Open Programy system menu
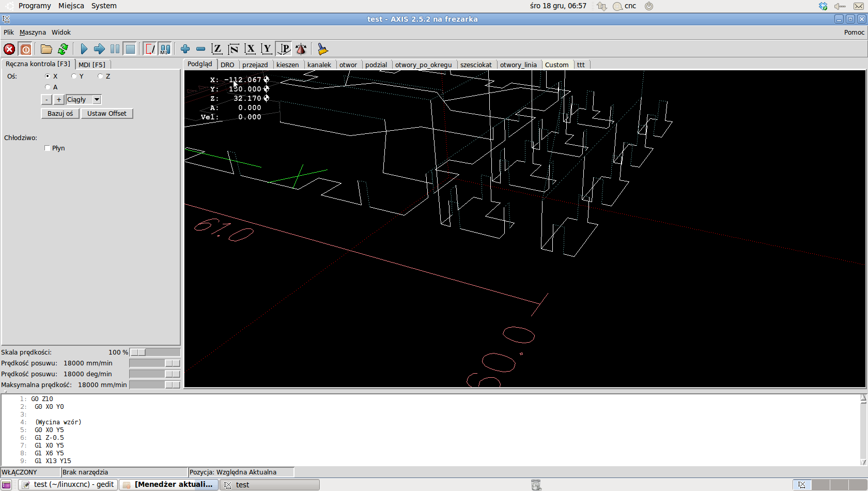 coord(35,6)
